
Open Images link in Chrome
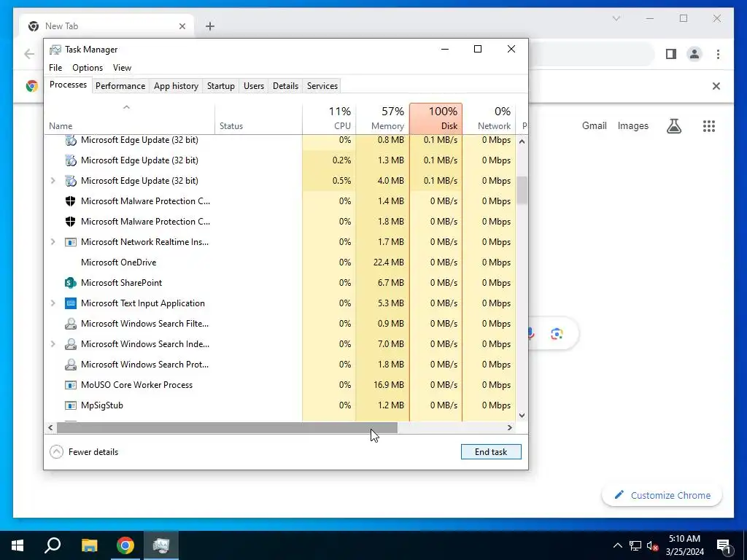coord(632,125)
